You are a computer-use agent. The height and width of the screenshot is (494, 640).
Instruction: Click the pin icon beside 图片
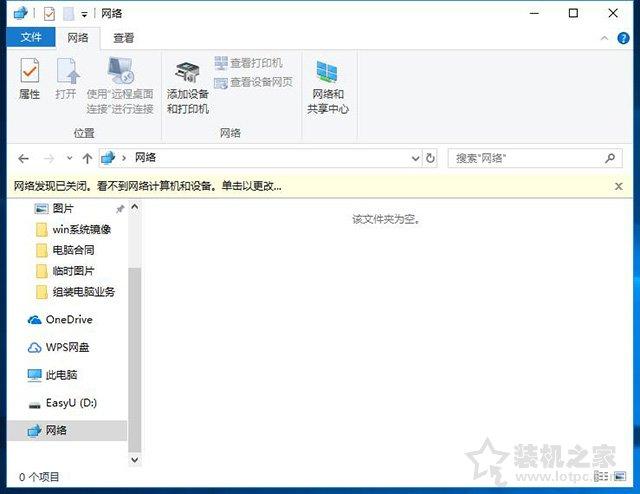click(x=120, y=209)
